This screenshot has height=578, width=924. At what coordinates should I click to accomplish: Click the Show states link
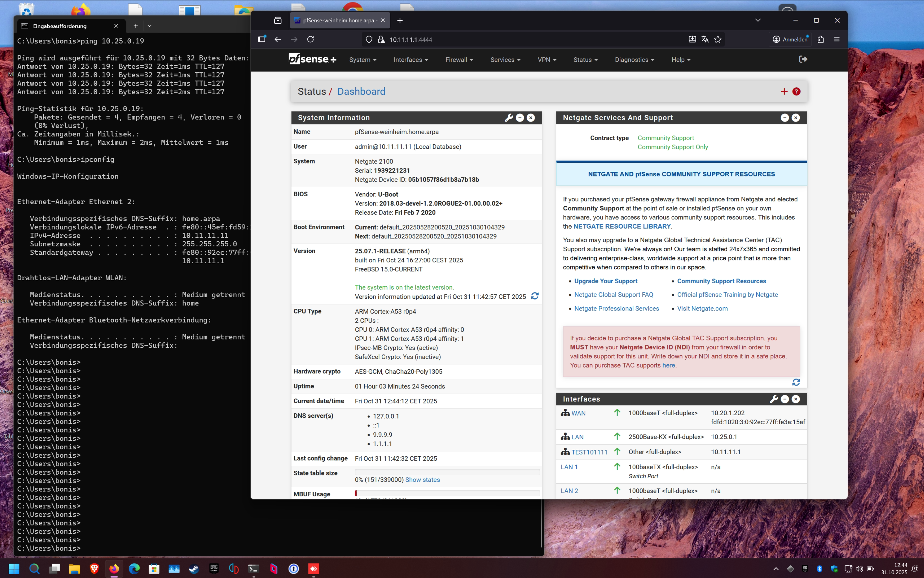click(422, 480)
